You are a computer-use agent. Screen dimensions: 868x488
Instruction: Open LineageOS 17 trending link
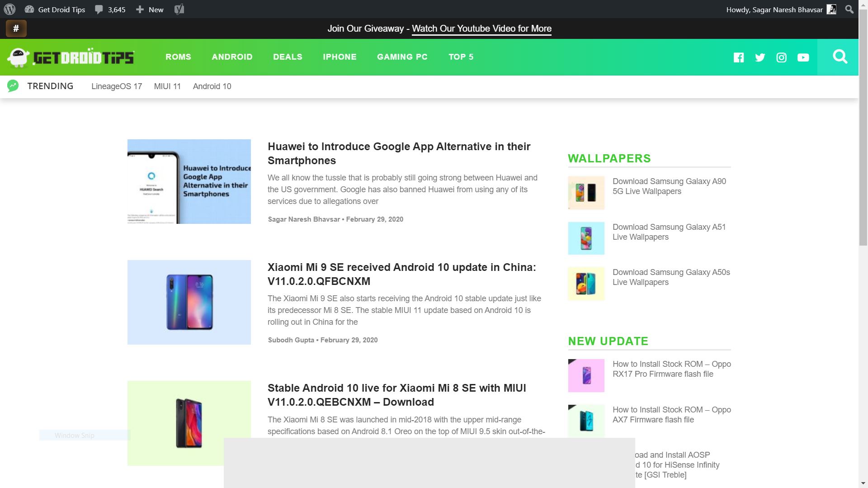[x=117, y=86]
